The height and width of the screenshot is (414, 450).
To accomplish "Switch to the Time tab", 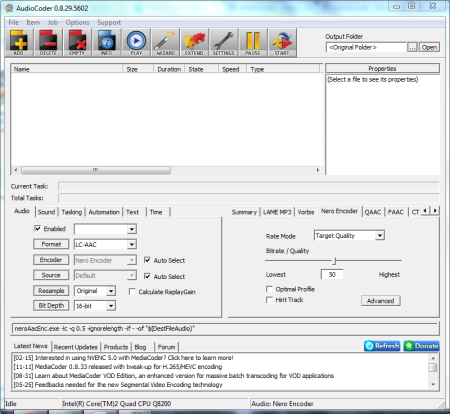I will tap(156, 212).
